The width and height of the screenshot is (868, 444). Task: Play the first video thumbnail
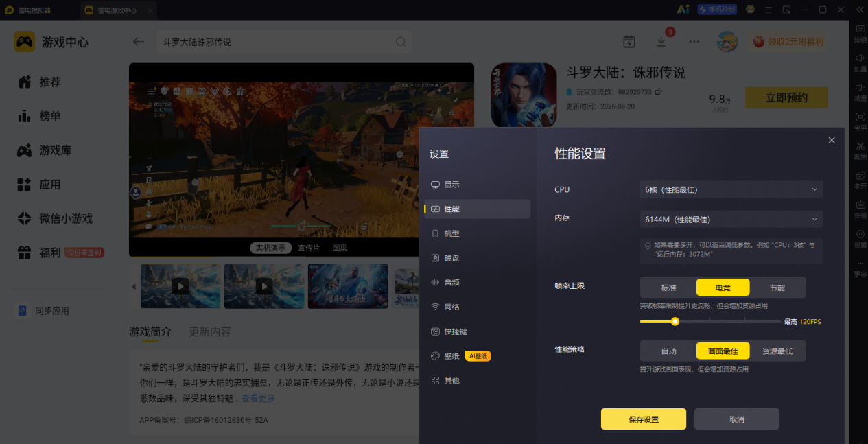(180, 285)
